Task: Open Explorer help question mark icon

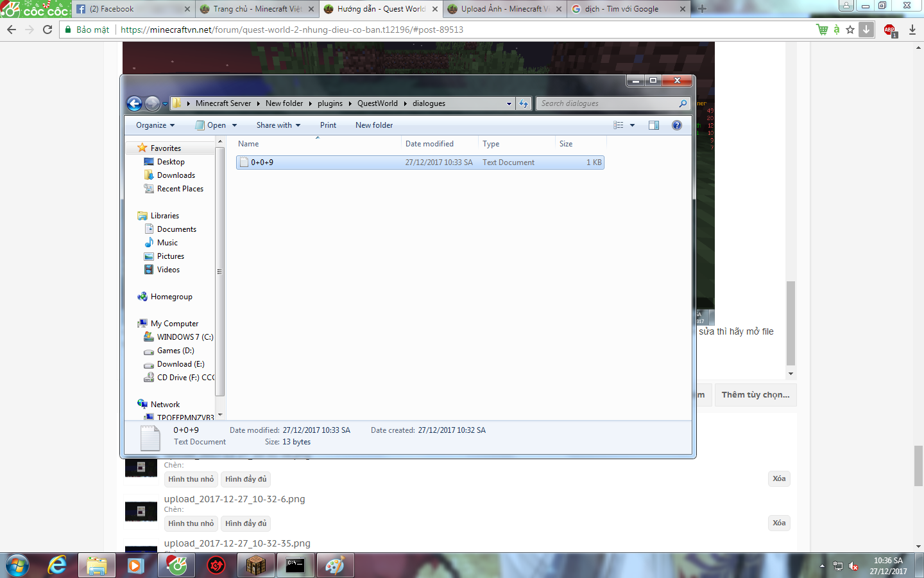Action: [x=676, y=125]
